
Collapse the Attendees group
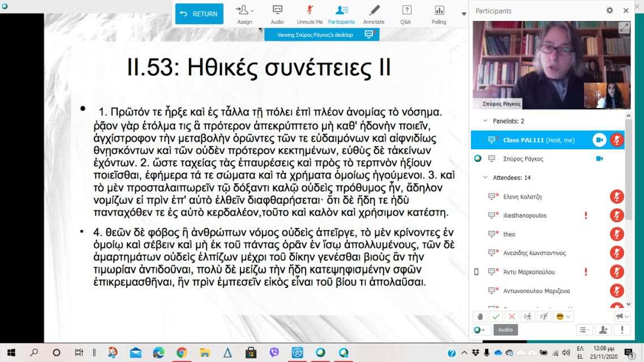484,178
